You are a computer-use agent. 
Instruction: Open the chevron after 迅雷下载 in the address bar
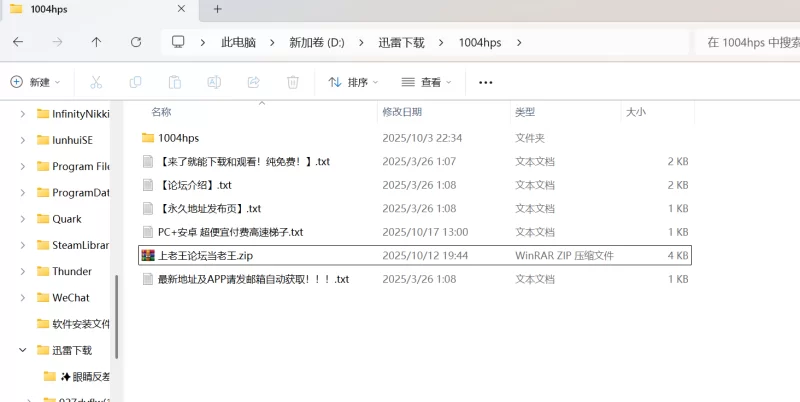pyautogui.click(x=441, y=43)
